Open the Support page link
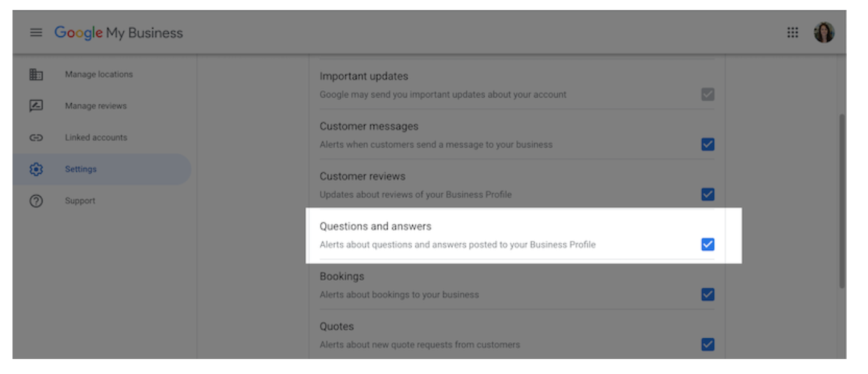Image resolution: width=868 pixels, height=374 pixels. pos(80,201)
